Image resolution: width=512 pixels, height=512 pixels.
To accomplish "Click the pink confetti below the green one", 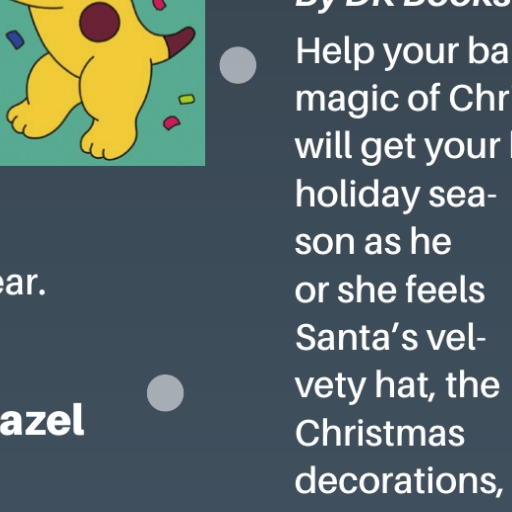I will pyautogui.click(x=172, y=123).
